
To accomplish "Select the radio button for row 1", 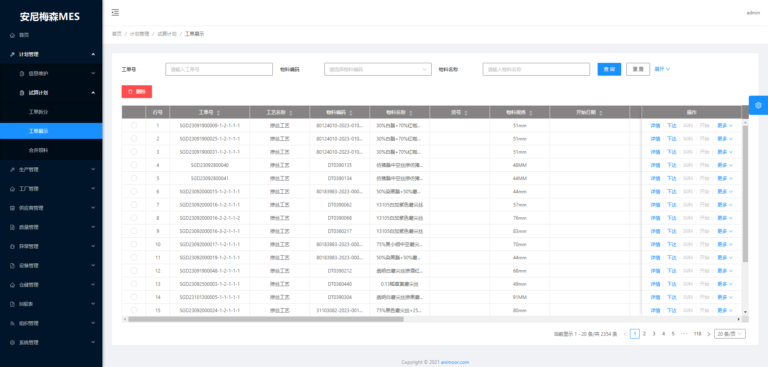I will 134,125.
